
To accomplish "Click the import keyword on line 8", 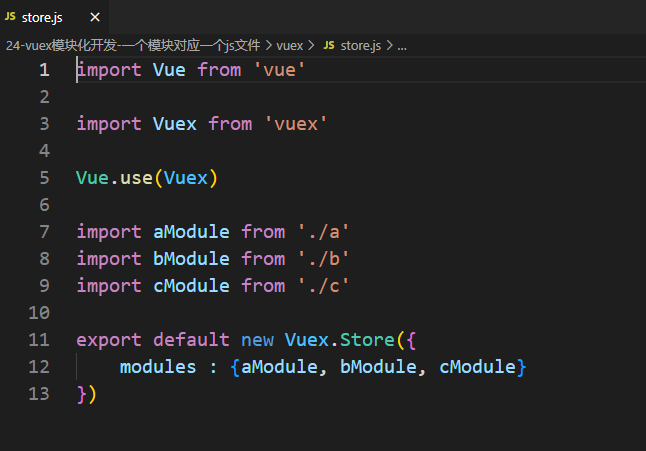I will point(109,259).
